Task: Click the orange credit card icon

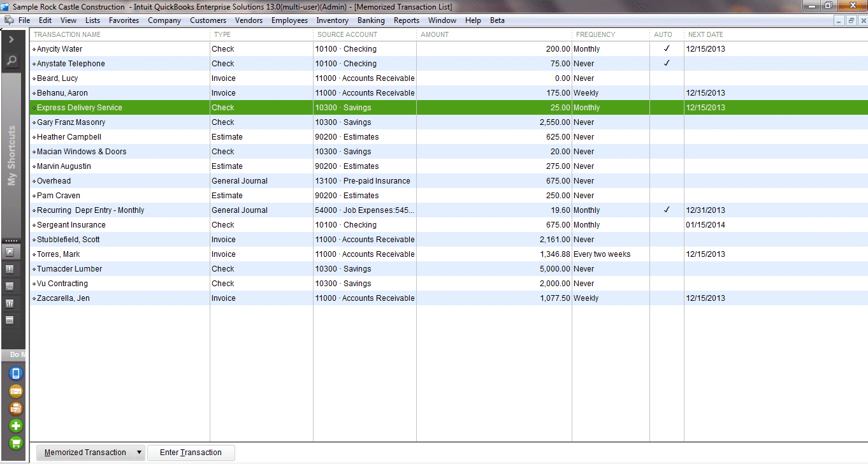Action: (16, 391)
